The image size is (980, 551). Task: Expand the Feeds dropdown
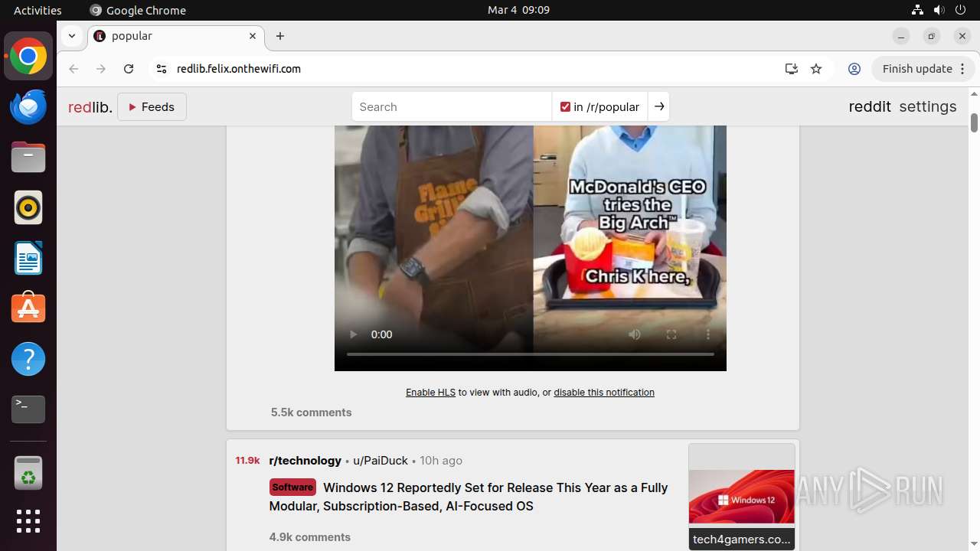click(x=152, y=107)
